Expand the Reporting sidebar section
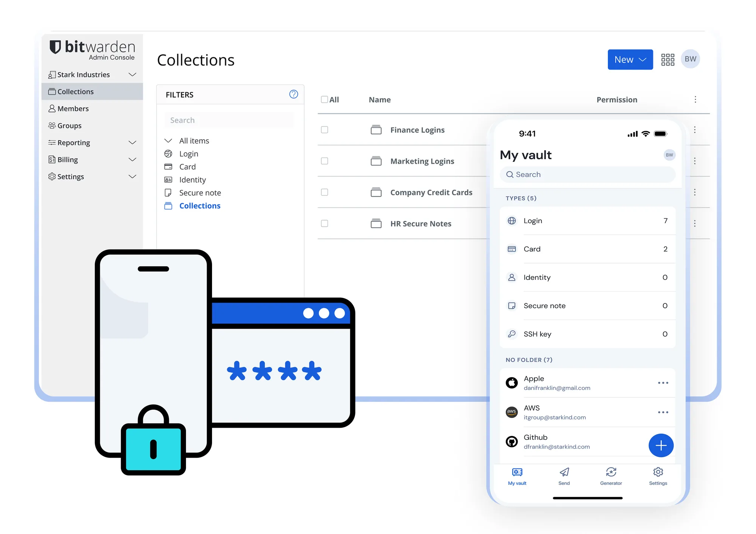The image size is (756, 534). click(x=132, y=143)
